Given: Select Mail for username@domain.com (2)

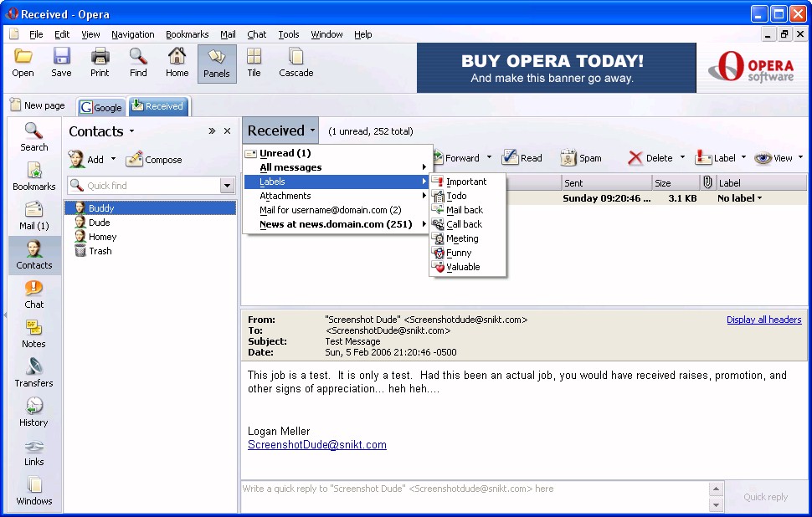Looking at the screenshot, I should coord(337,210).
